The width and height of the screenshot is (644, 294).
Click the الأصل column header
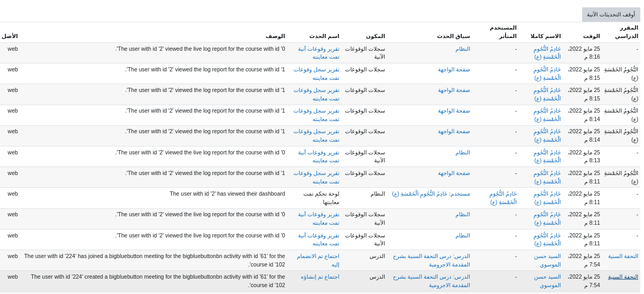click(10, 36)
